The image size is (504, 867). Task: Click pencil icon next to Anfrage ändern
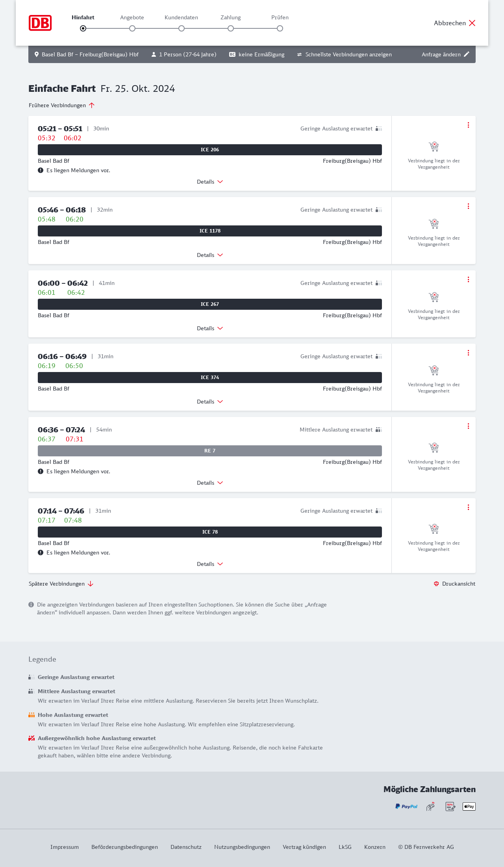click(x=467, y=54)
